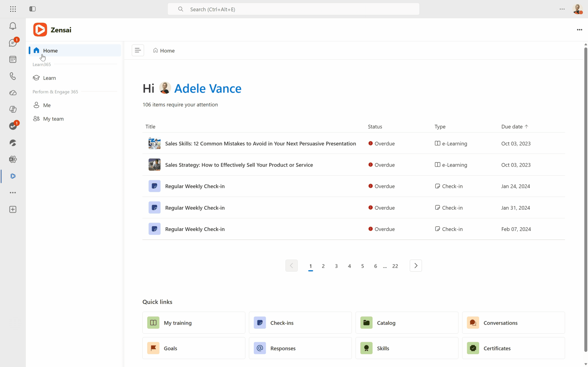Go to page 5
The height and width of the screenshot is (367, 588).
pos(363,266)
